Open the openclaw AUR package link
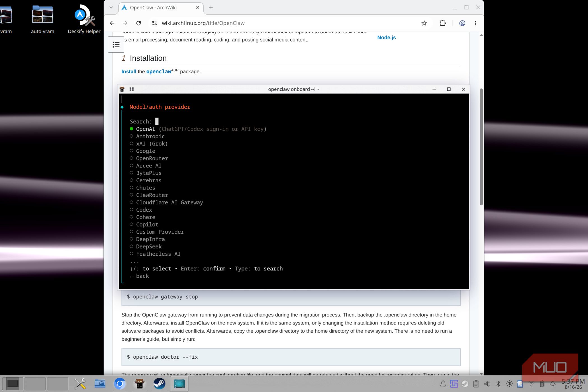Viewport: 588px width, 392px height. 159,72
